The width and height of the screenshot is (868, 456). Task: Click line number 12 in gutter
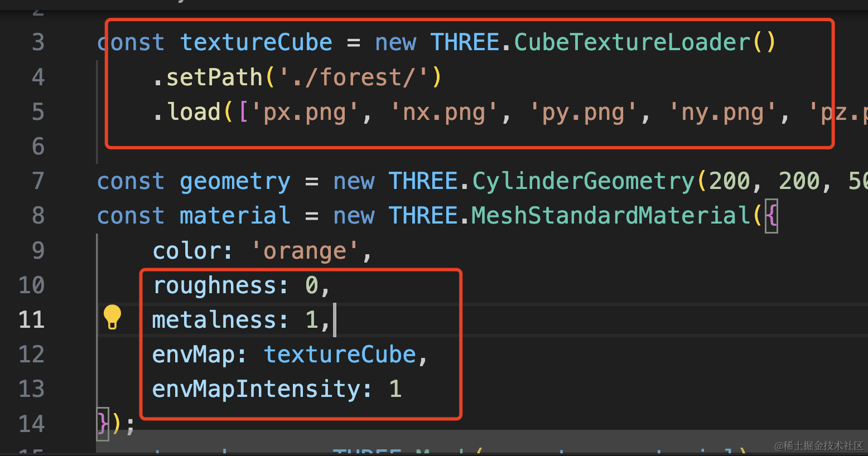coord(31,354)
